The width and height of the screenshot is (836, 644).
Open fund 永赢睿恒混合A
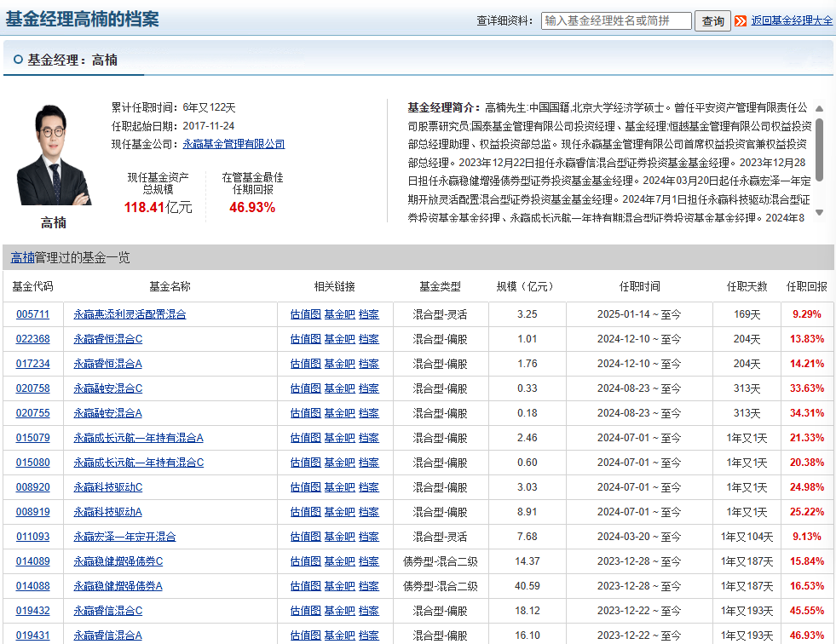(107, 364)
